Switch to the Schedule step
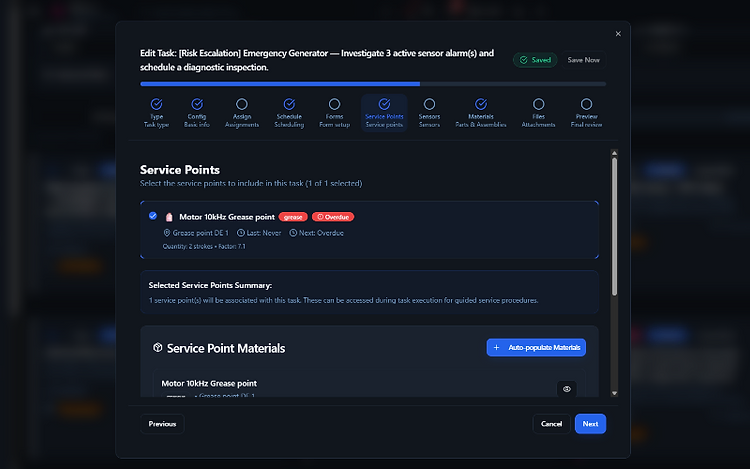Viewport: 750px width, 469px height. pos(289,113)
